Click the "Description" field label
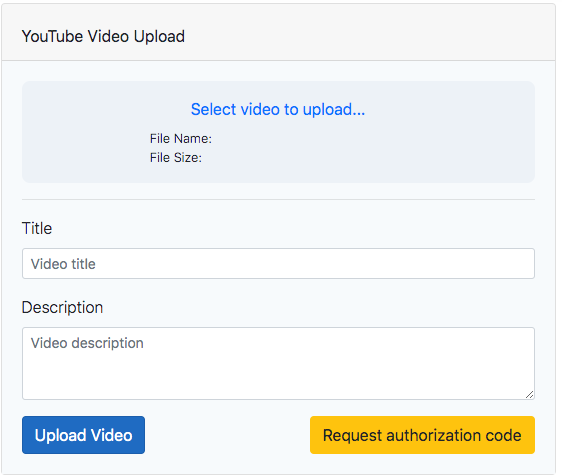The width and height of the screenshot is (562, 476). click(62, 307)
